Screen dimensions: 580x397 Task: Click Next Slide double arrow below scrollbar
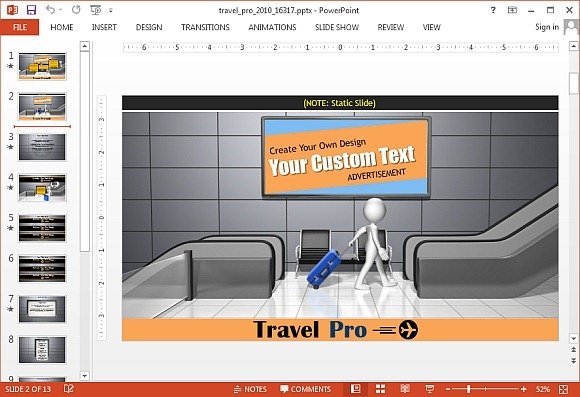[573, 360]
